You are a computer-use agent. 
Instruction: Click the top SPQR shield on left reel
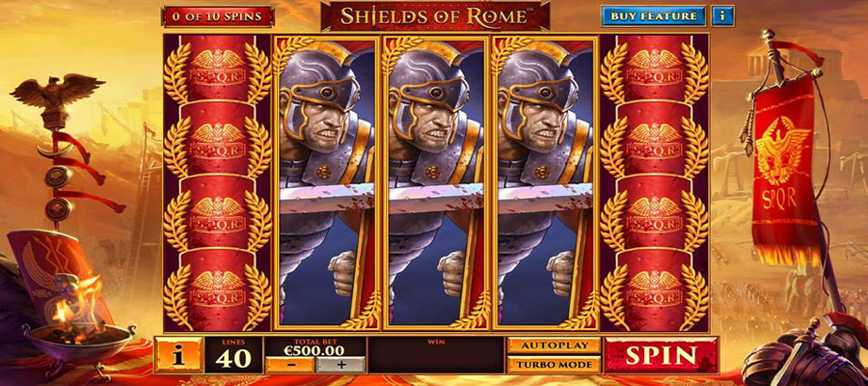point(218,70)
